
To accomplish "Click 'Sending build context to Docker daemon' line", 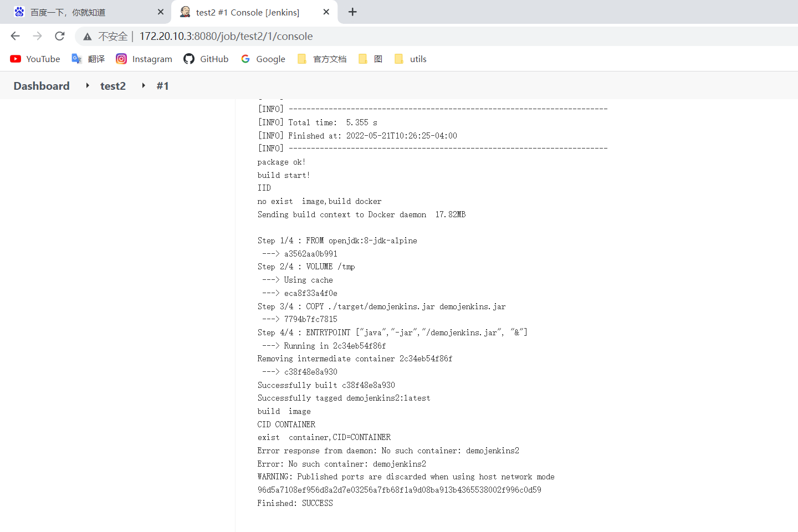I will pos(361,214).
